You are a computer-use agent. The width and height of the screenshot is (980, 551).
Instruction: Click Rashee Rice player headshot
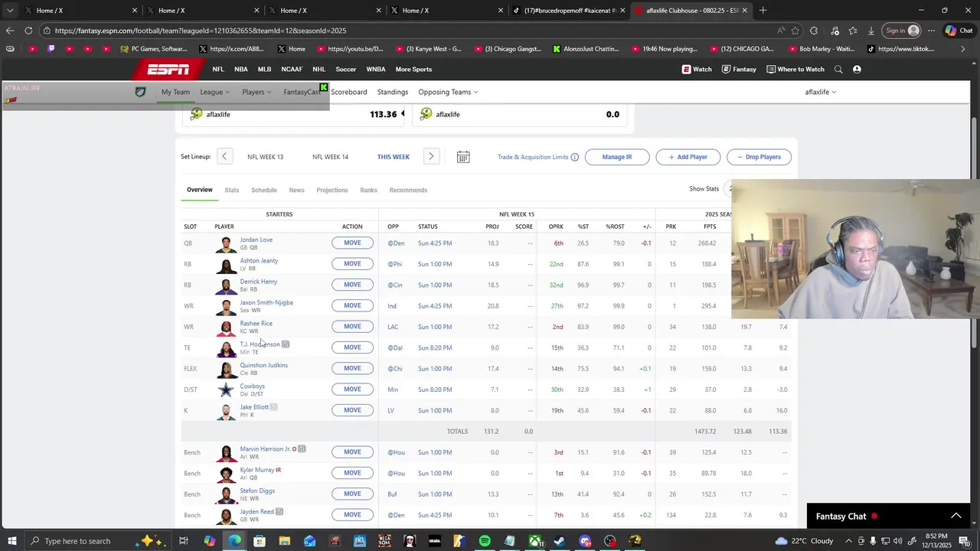click(226, 327)
